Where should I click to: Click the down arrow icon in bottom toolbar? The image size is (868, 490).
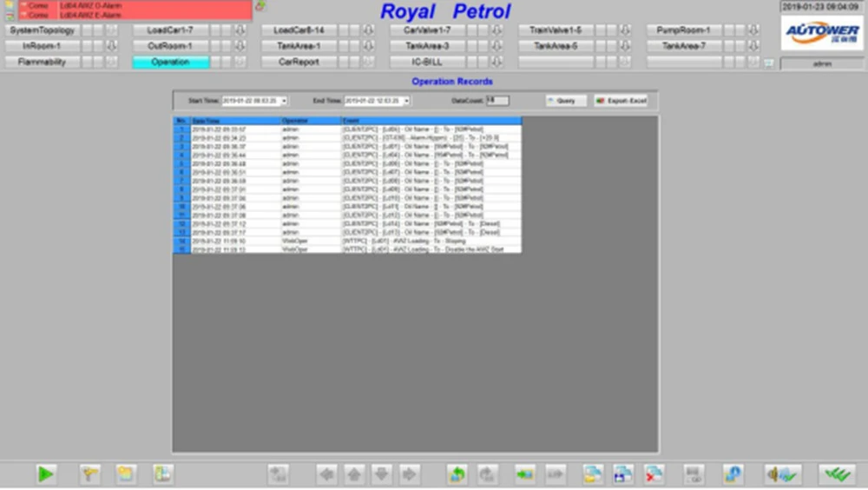pyautogui.click(x=381, y=474)
